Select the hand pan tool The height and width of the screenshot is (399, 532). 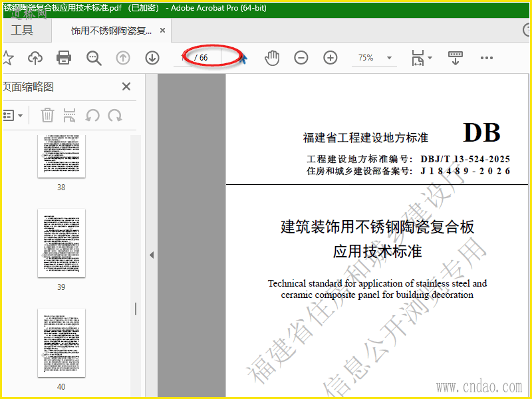click(x=272, y=58)
